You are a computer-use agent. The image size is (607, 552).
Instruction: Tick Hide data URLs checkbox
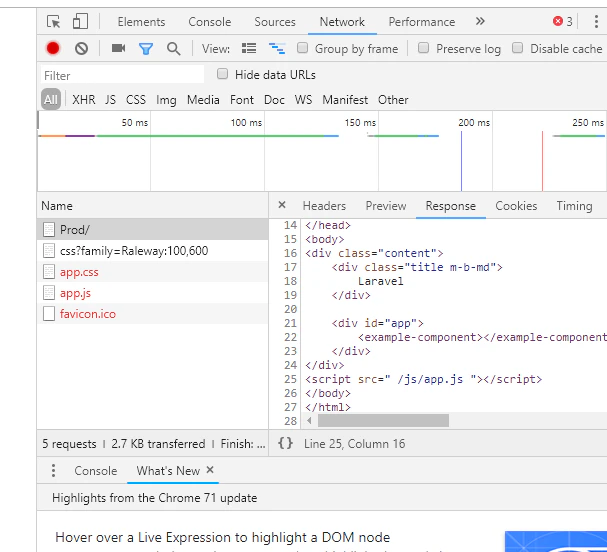point(222,74)
